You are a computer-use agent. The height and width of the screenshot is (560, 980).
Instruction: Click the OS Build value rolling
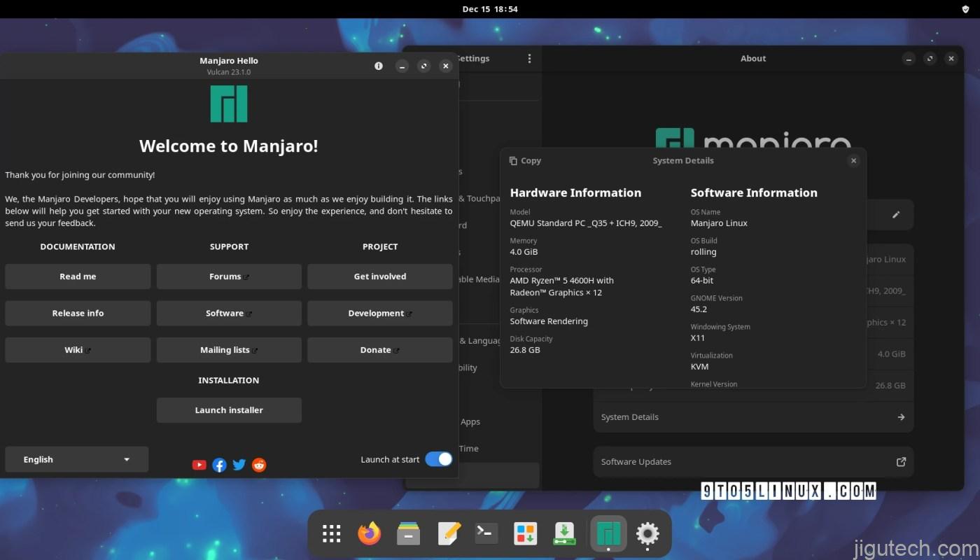click(x=703, y=252)
